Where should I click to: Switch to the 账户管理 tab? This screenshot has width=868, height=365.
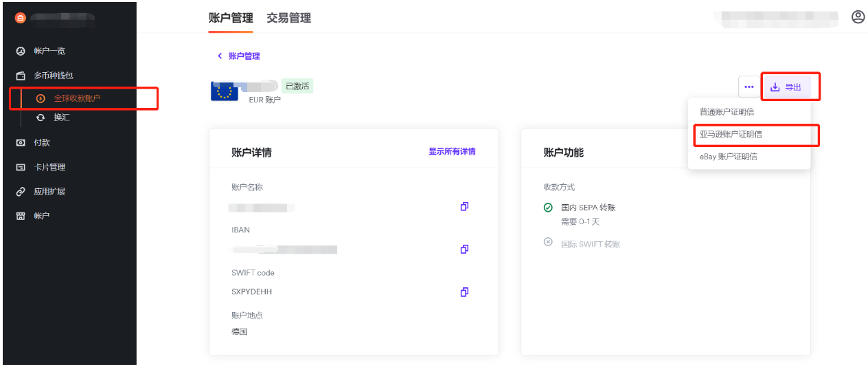[231, 18]
